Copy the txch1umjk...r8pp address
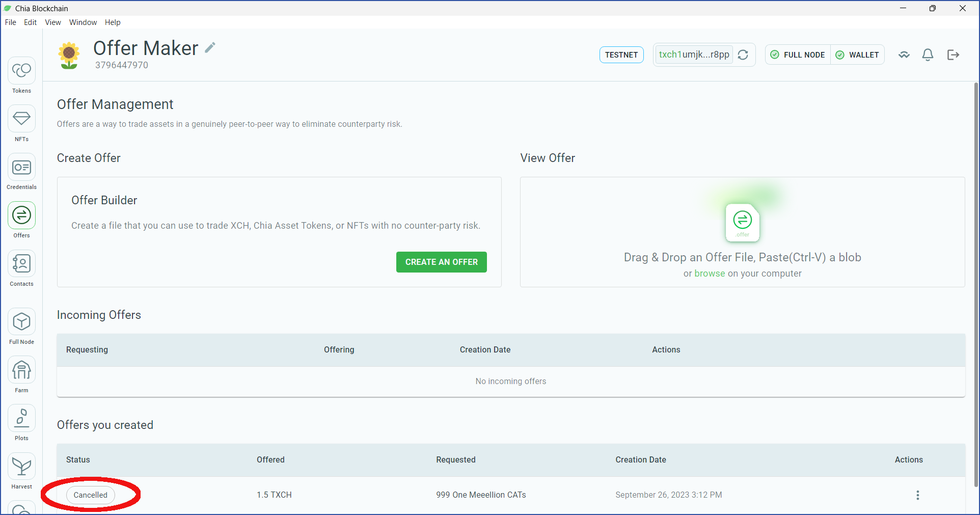 pos(694,55)
